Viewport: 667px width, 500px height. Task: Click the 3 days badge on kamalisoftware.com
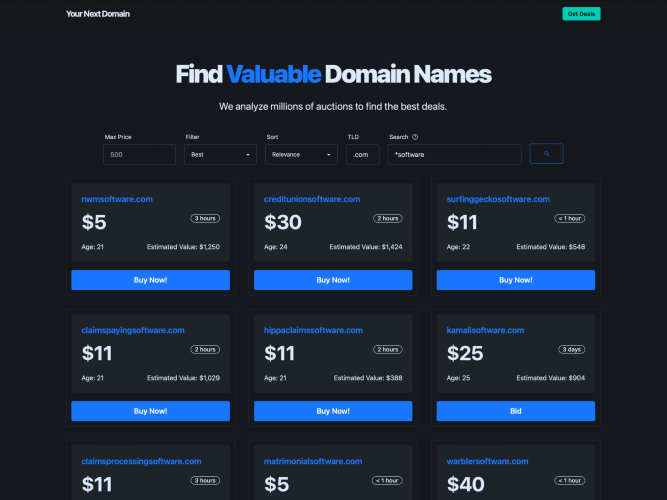(x=572, y=349)
